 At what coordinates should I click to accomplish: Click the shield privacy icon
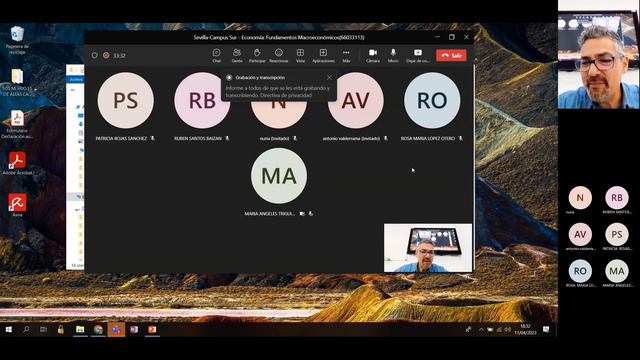[95, 55]
